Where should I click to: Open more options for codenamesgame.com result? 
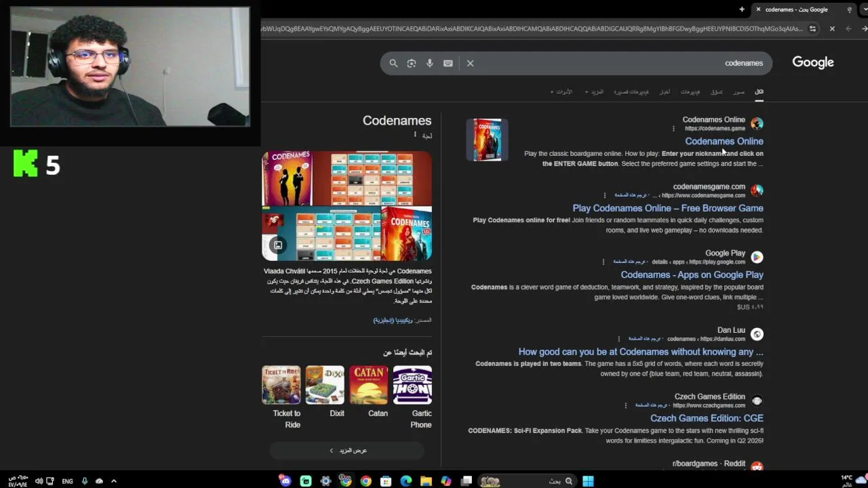coord(605,195)
